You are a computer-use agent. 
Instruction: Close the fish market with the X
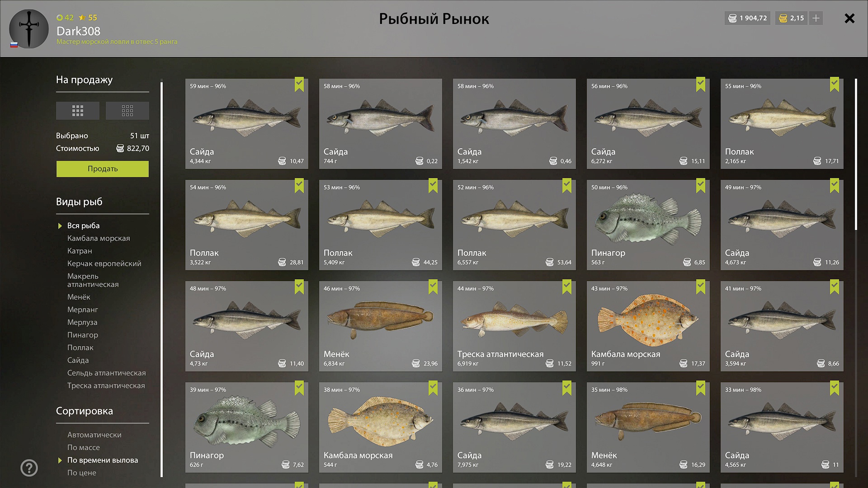click(849, 18)
